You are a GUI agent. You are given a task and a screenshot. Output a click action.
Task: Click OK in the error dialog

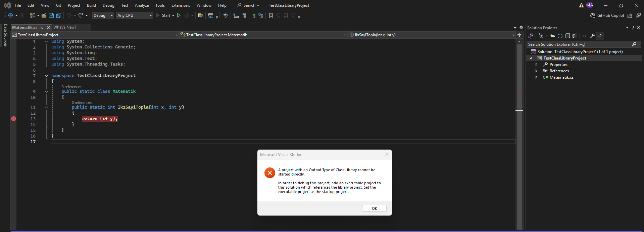tap(374, 208)
